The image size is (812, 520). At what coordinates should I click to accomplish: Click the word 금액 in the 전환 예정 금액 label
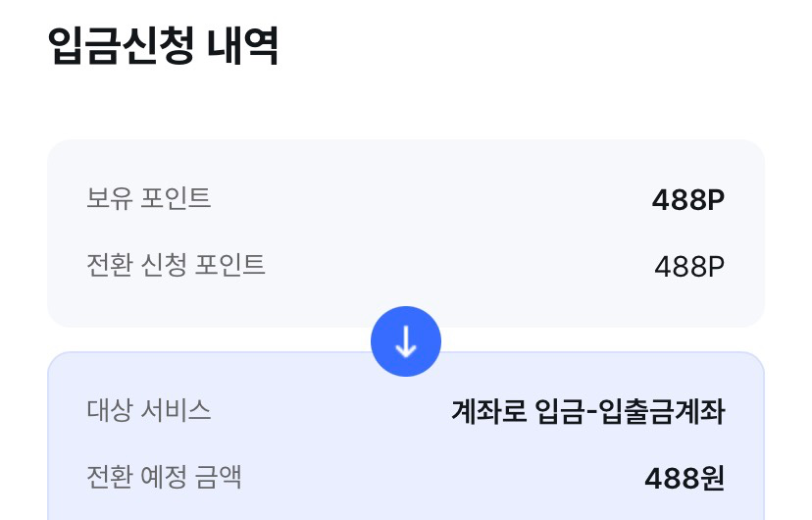(x=218, y=477)
